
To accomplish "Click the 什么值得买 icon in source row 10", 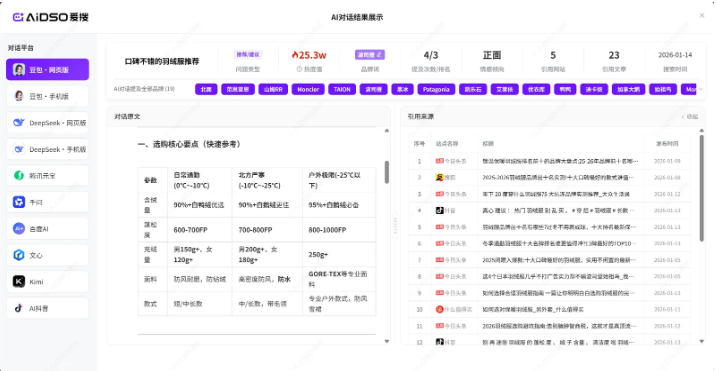I will 440,309.
